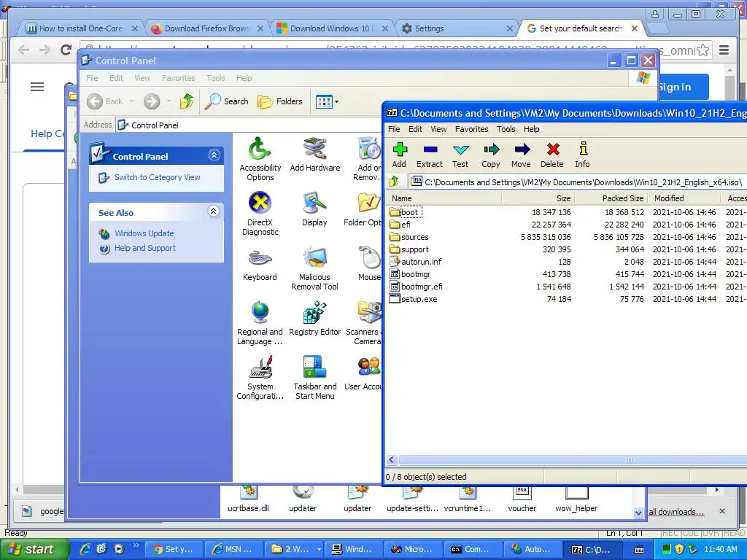Image resolution: width=747 pixels, height=560 pixels.
Task: Click Extract in 7-Zip toolbar
Action: click(x=430, y=155)
